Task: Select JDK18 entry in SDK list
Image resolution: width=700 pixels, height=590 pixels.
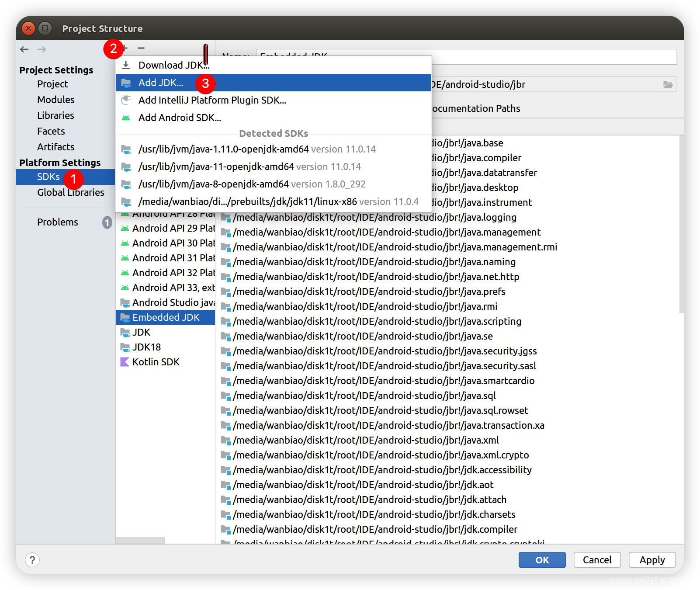Action: tap(166, 347)
